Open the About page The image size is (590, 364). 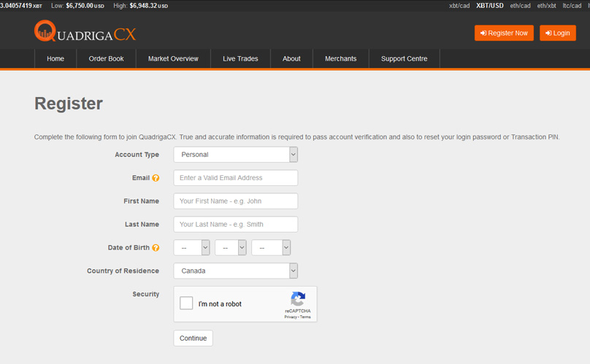291,58
